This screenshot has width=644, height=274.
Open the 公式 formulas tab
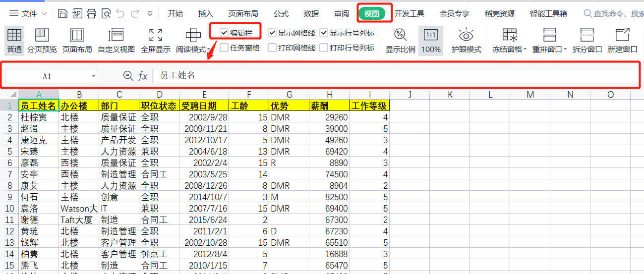click(281, 13)
